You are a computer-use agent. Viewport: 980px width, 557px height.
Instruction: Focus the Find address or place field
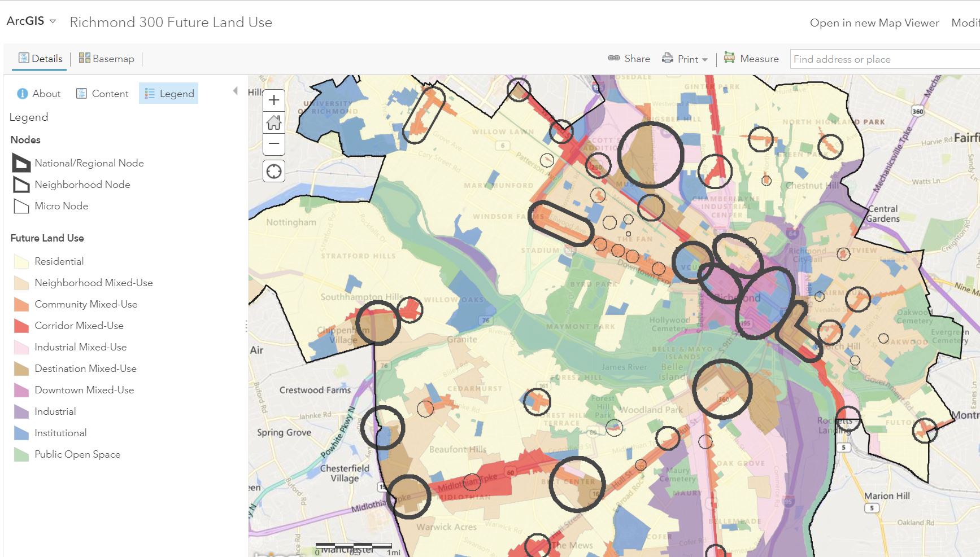point(885,59)
